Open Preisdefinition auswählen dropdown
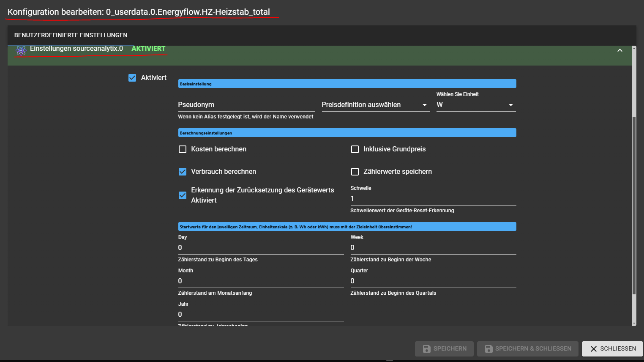 point(376,105)
